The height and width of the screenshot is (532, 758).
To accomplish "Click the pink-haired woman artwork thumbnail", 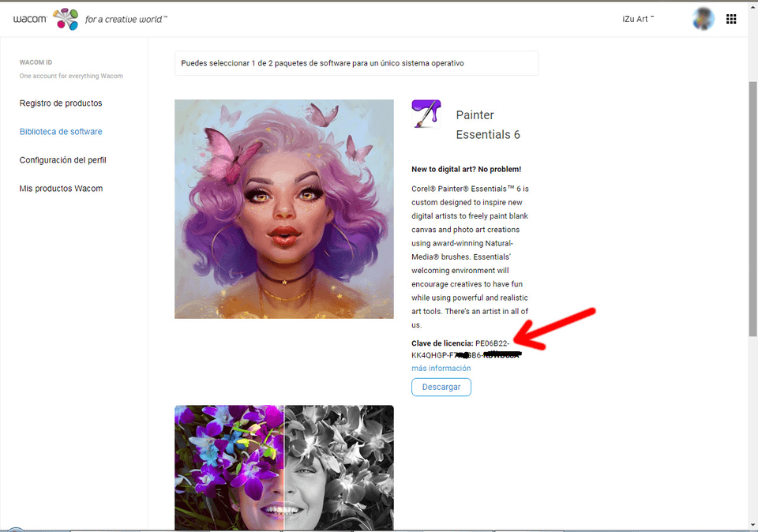I will 284,209.
